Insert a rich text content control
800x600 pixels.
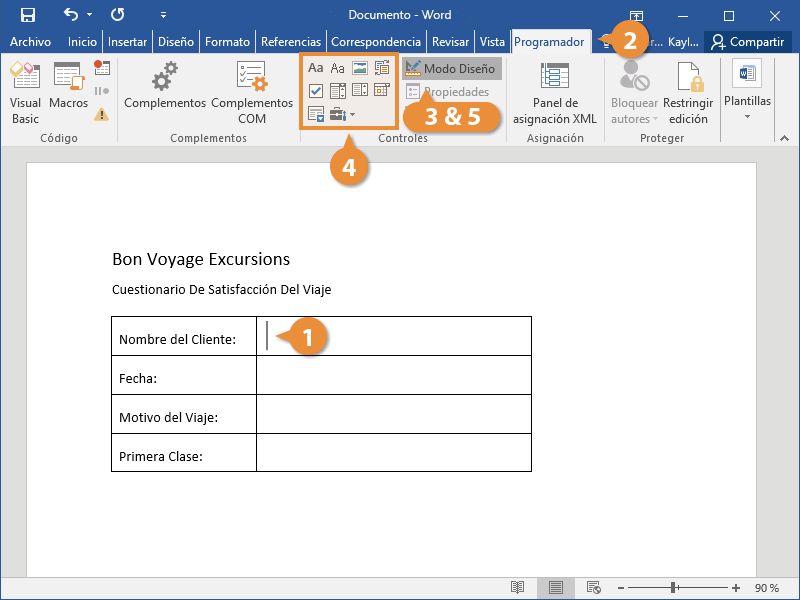315,69
